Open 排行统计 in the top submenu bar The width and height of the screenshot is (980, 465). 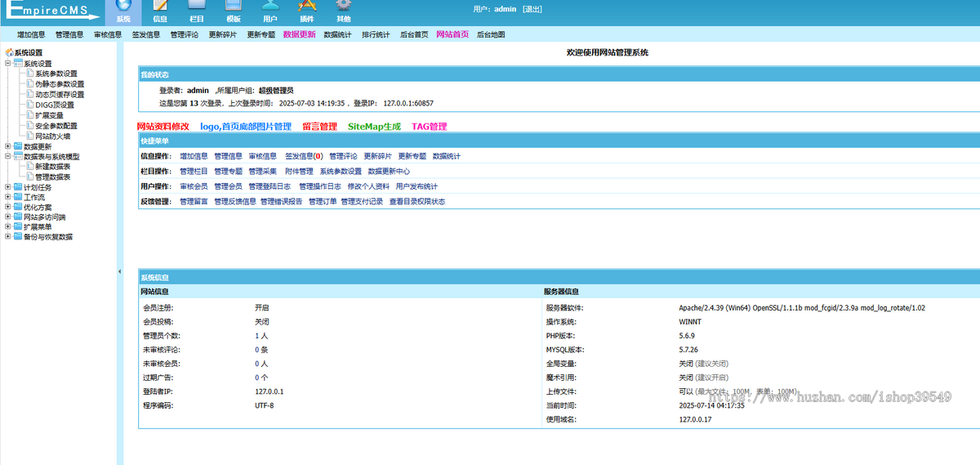click(x=376, y=35)
